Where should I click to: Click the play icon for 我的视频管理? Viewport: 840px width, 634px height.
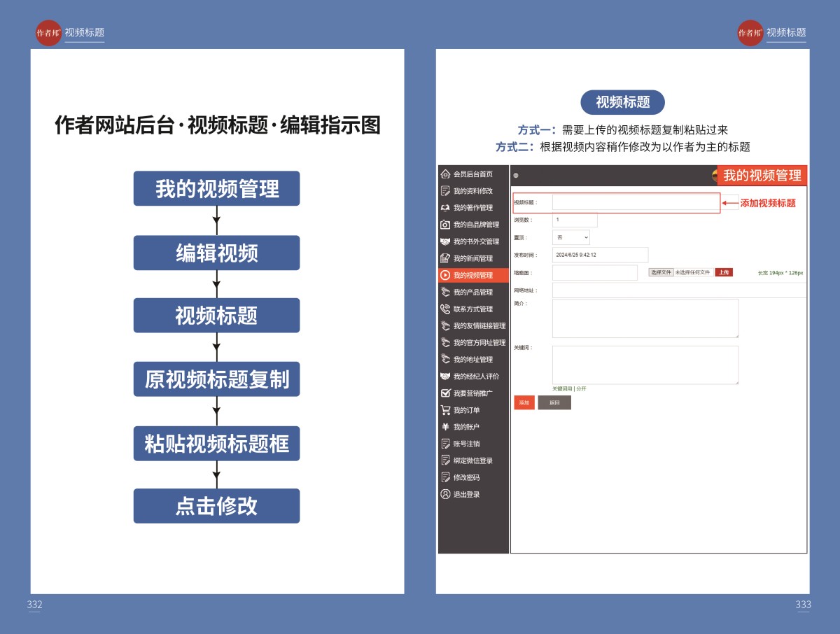tap(445, 275)
